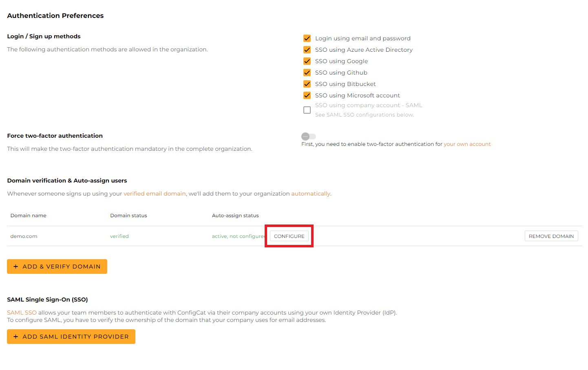Click the verified status of demo.com
This screenshot has height=370, width=588.
119,236
